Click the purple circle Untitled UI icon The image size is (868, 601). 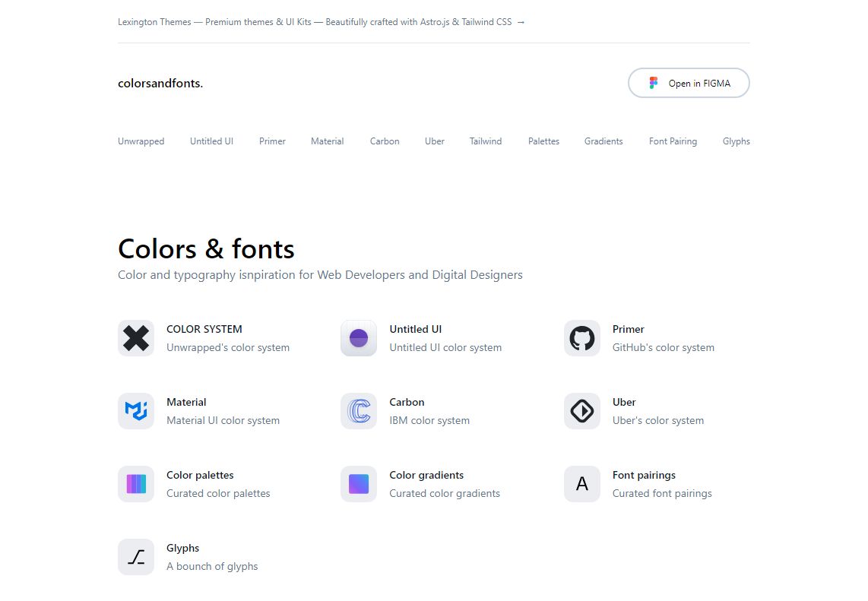coord(359,338)
